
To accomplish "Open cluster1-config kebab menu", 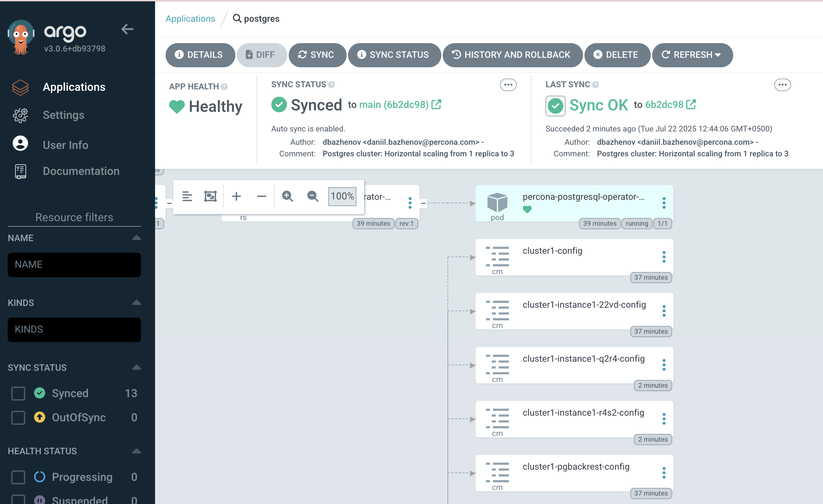I will [x=664, y=257].
